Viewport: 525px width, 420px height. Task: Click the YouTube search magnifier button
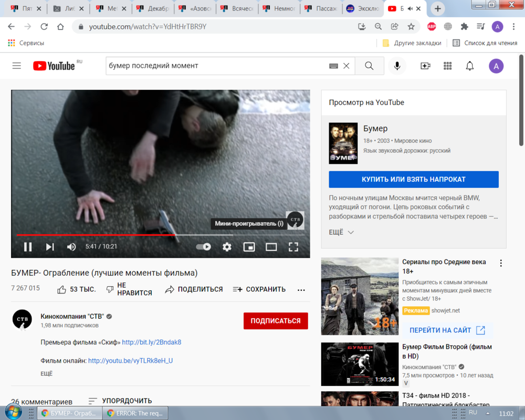(x=369, y=66)
